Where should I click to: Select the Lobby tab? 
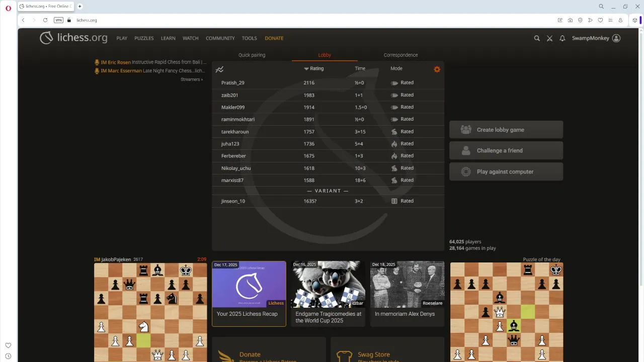(x=325, y=55)
